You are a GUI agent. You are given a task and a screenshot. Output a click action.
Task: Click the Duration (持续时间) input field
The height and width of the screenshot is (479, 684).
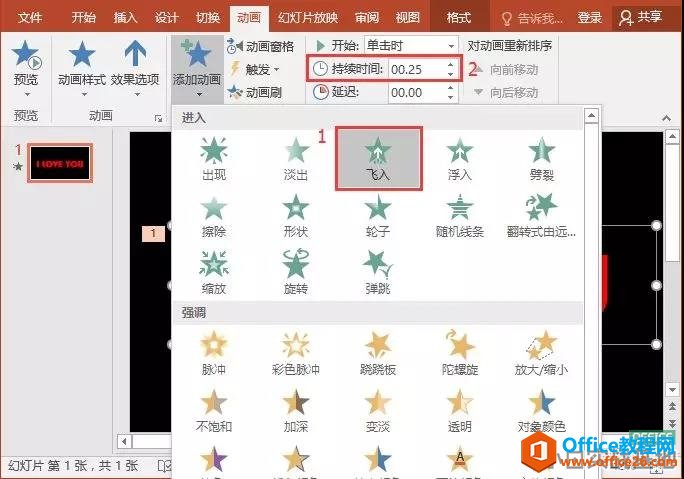coord(417,69)
